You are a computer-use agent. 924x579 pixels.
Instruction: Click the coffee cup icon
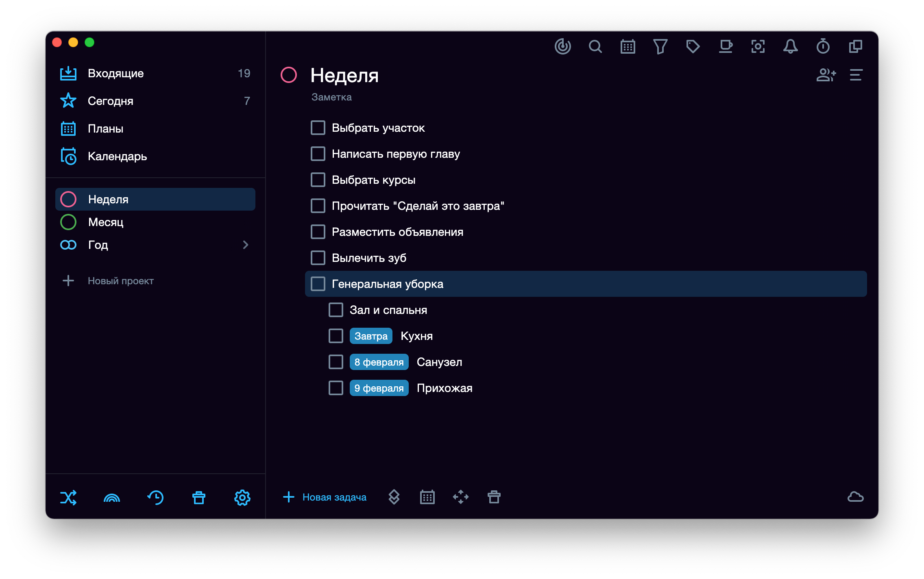[x=726, y=46]
